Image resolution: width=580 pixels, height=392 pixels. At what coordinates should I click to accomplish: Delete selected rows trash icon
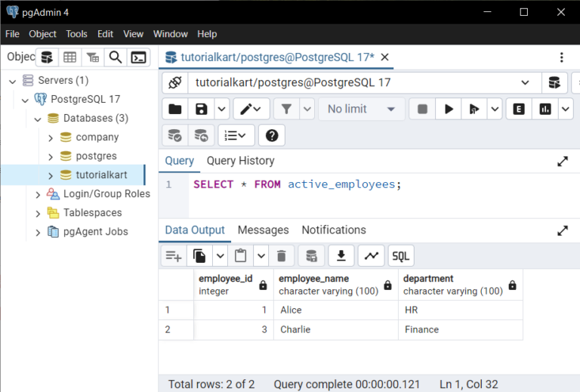(x=282, y=256)
